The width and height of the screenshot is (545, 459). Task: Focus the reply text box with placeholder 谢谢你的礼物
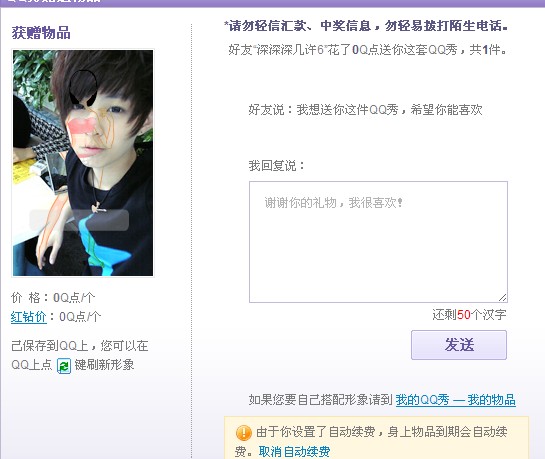coord(378,242)
